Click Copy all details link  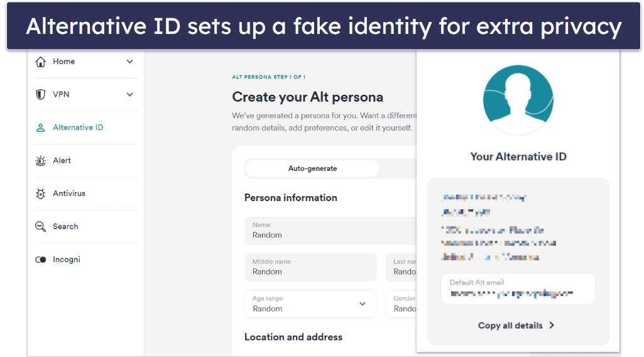[510, 326]
